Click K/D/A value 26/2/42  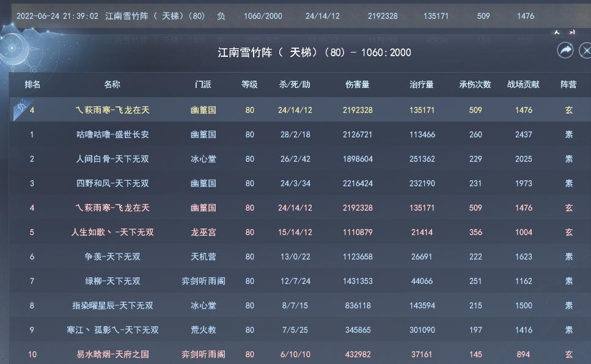coord(295,159)
